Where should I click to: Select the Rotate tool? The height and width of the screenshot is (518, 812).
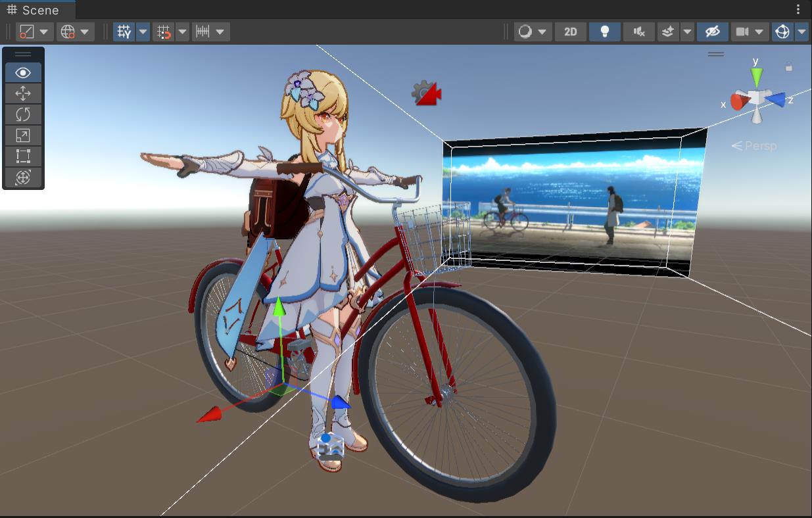tap(23, 114)
